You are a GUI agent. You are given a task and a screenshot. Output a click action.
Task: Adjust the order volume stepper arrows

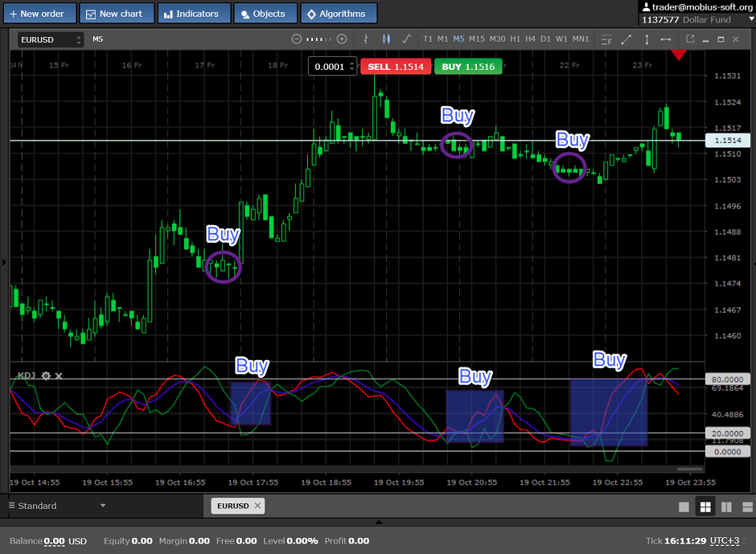(352, 67)
